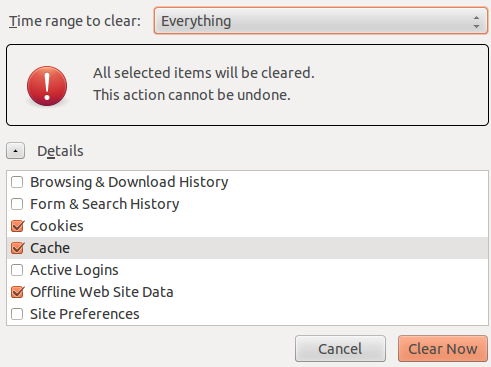Enable the Site Preferences checkbox

(x=17, y=314)
